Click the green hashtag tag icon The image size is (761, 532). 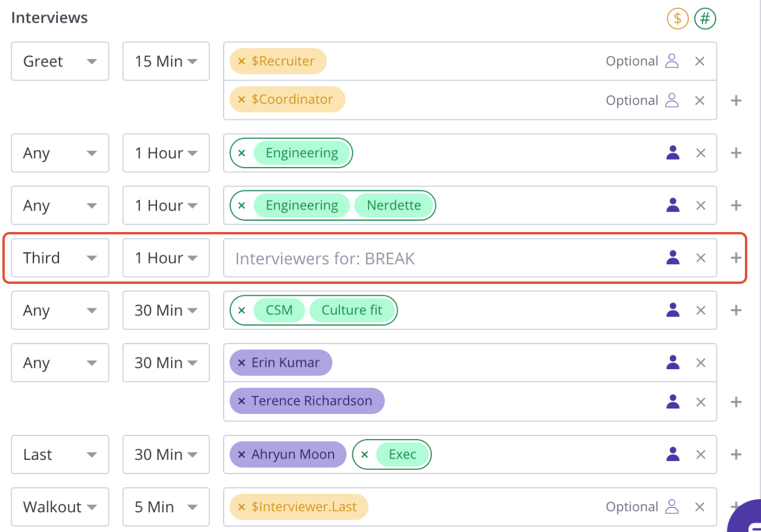point(705,19)
